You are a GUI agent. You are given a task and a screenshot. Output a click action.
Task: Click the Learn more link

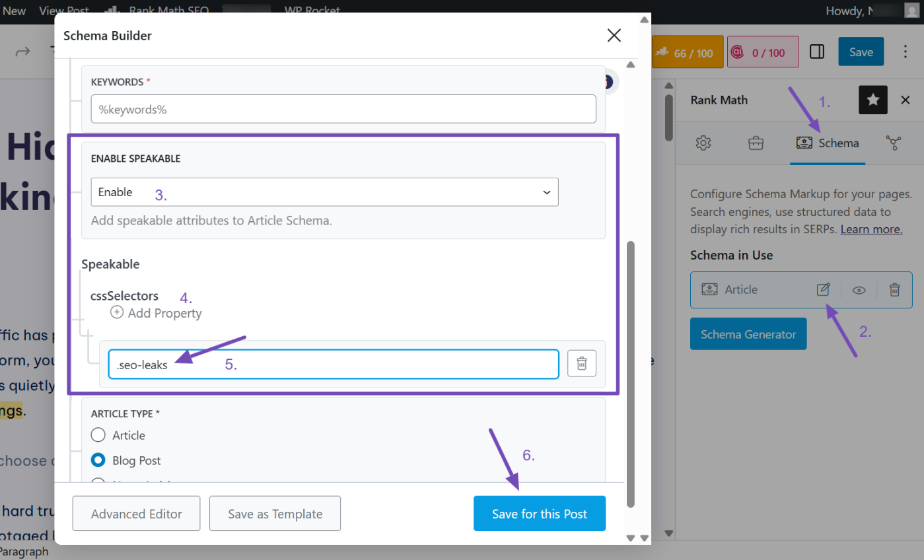871,229
